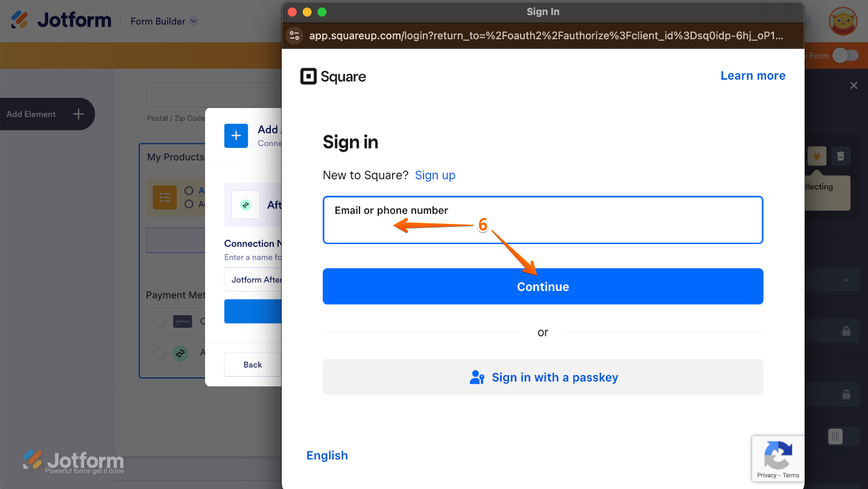This screenshot has height=489, width=868.
Task: Toggle the Form switch in the orange bar
Action: coord(846,54)
